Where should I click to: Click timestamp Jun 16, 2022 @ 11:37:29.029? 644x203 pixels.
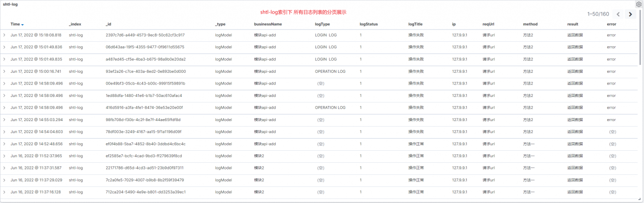(x=36, y=180)
